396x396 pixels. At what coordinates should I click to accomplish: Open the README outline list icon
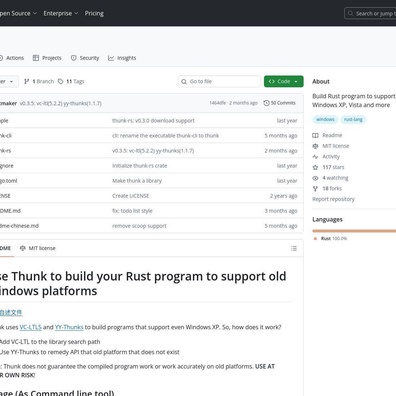pyautogui.click(x=294, y=248)
